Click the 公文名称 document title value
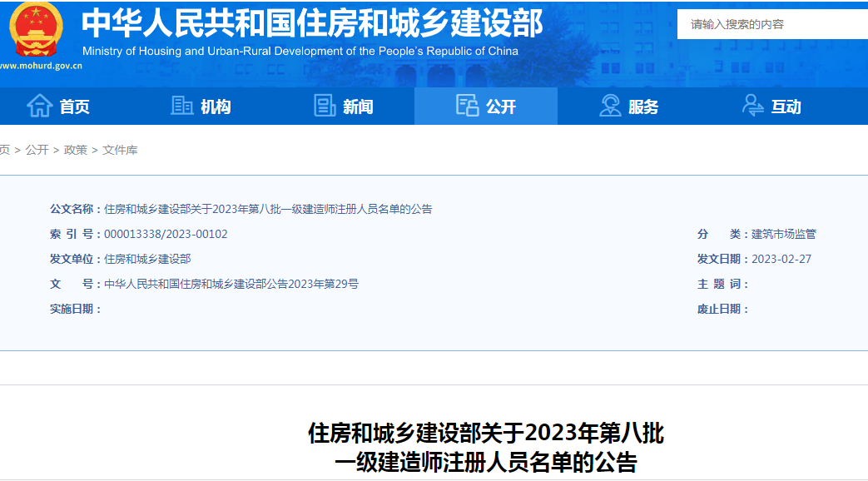The height and width of the screenshot is (481, 868). [269, 209]
